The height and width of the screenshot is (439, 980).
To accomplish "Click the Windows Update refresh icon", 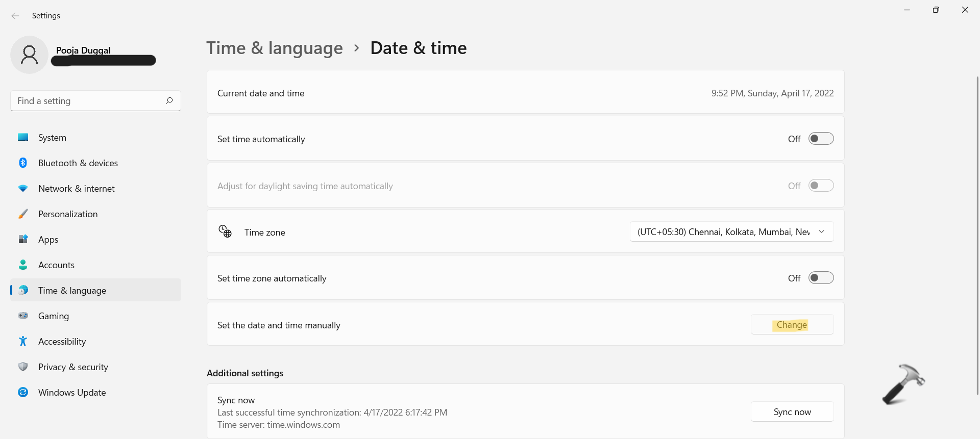I will [x=23, y=393].
